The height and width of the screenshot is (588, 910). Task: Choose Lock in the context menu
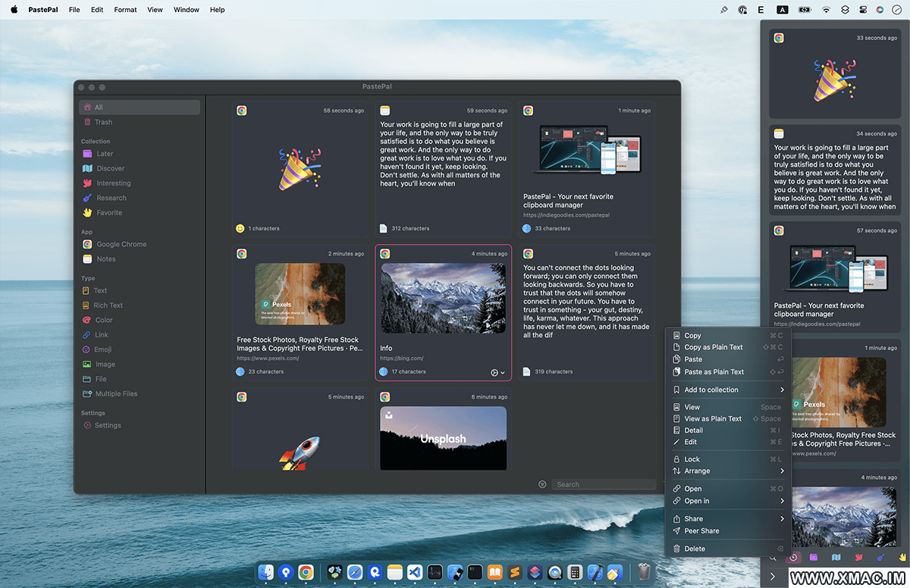click(x=692, y=459)
